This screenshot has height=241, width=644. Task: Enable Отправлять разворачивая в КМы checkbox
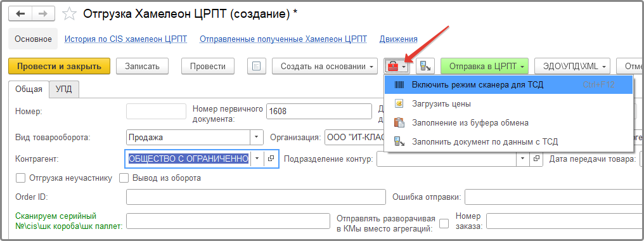(444, 223)
